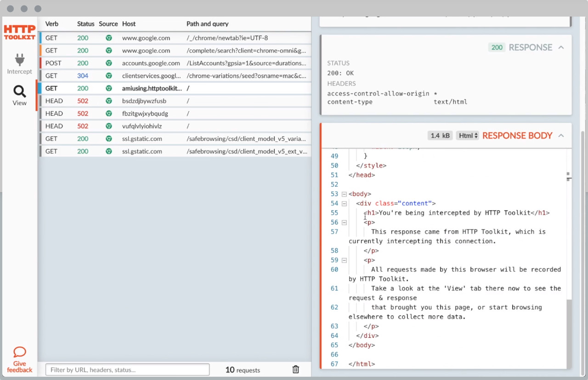This screenshot has width=588, height=380.
Task: Click the Give feedback speech-bubble button
Action: pyautogui.click(x=19, y=359)
